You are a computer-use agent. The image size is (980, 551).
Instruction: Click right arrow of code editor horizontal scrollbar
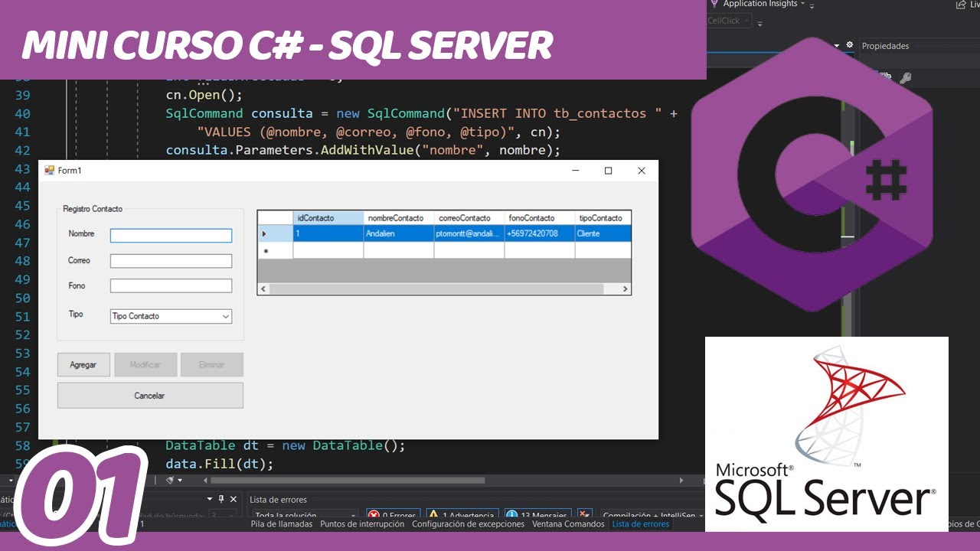(681, 481)
